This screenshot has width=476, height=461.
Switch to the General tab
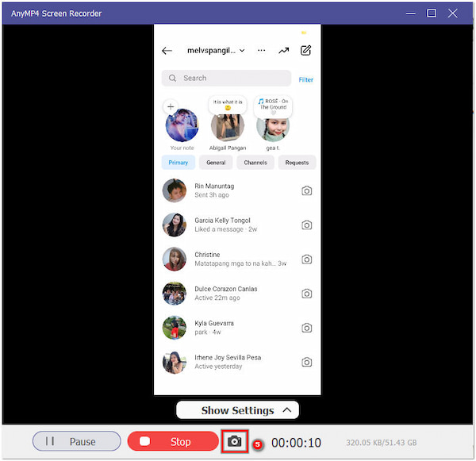tap(216, 163)
